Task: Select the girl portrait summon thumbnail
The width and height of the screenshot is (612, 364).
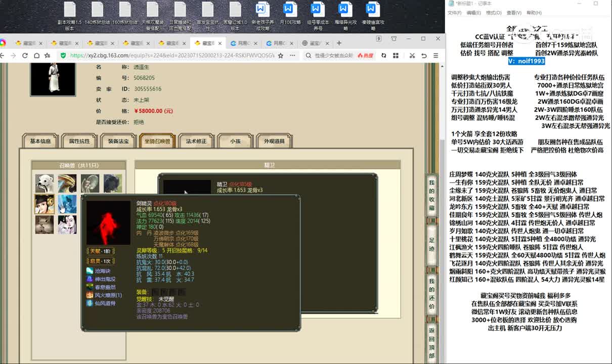Action: click(x=45, y=204)
